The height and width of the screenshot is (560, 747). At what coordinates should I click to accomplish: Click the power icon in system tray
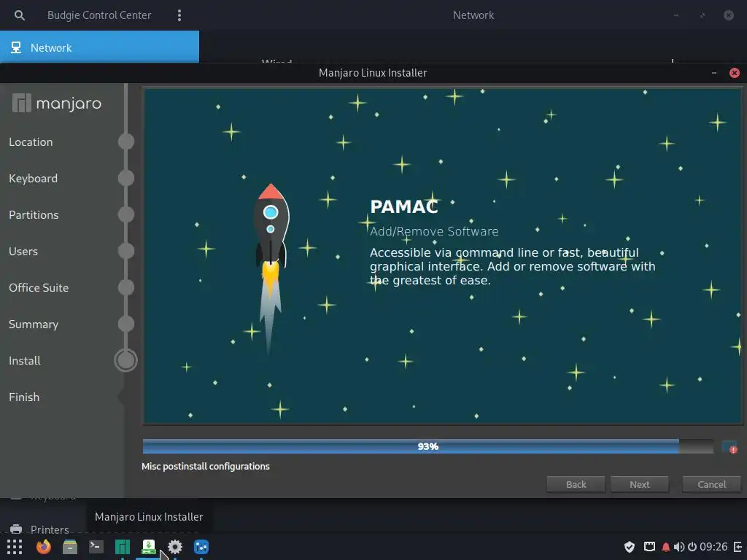692,547
